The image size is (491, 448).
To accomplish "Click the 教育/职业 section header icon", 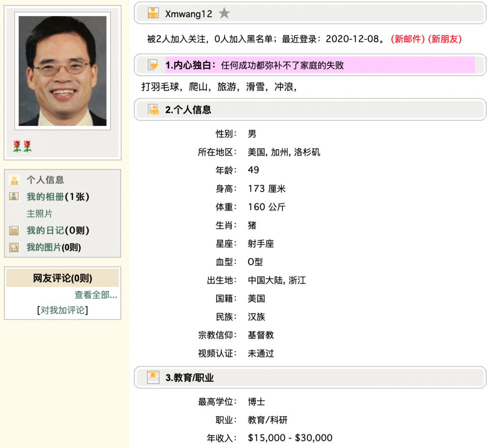I will tap(153, 377).
